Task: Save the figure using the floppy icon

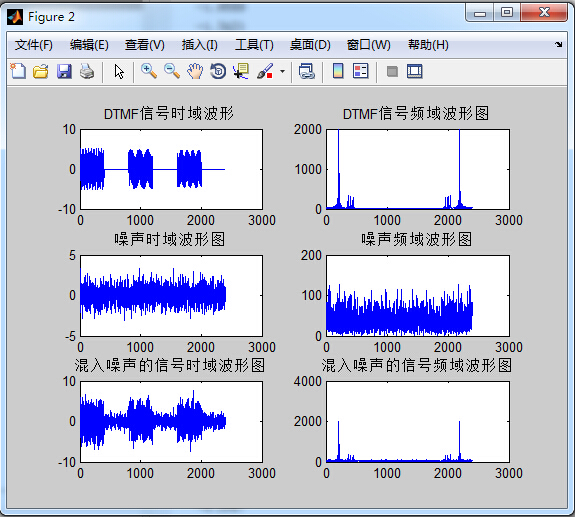Action: (64, 71)
